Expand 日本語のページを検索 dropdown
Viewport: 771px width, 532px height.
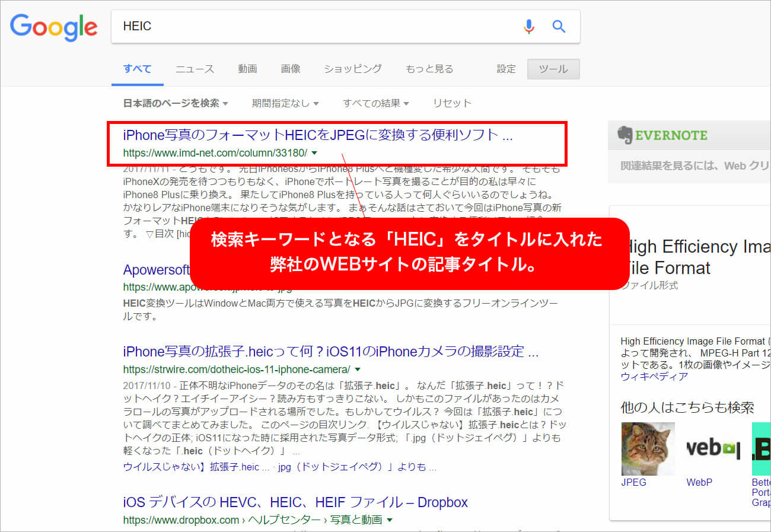176,103
